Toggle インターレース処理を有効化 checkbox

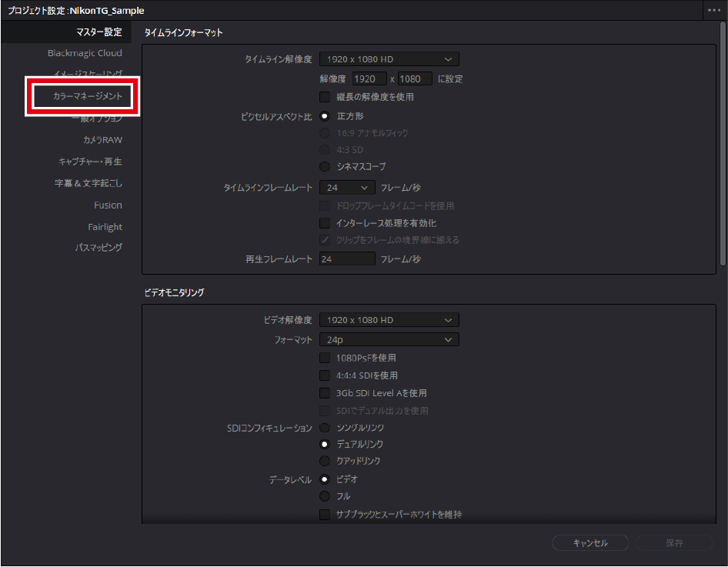tap(325, 223)
